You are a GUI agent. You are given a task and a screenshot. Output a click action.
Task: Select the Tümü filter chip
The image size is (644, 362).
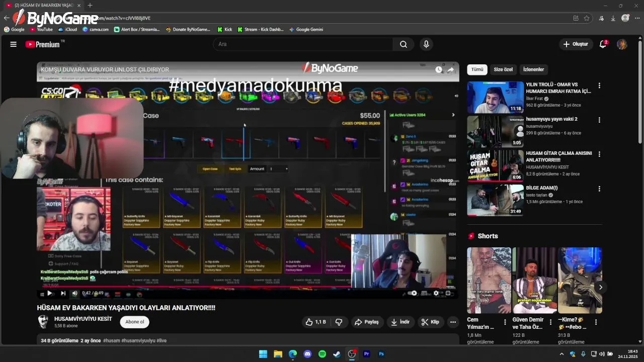tap(477, 69)
